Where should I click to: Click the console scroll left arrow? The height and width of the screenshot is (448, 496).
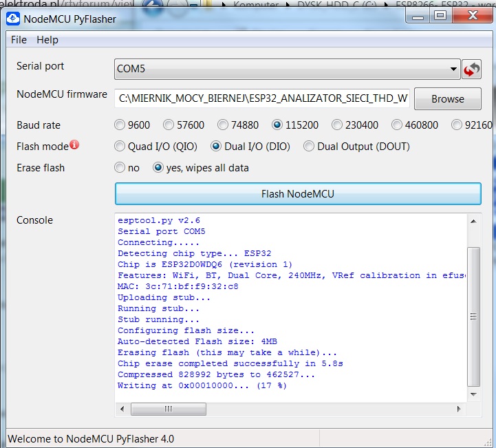[122, 409]
